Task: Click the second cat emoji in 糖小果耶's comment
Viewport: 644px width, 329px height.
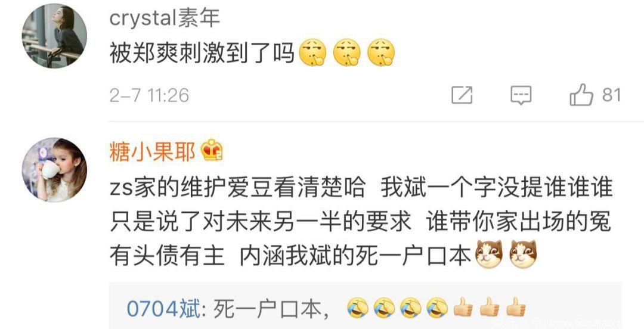Action: click(x=524, y=254)
